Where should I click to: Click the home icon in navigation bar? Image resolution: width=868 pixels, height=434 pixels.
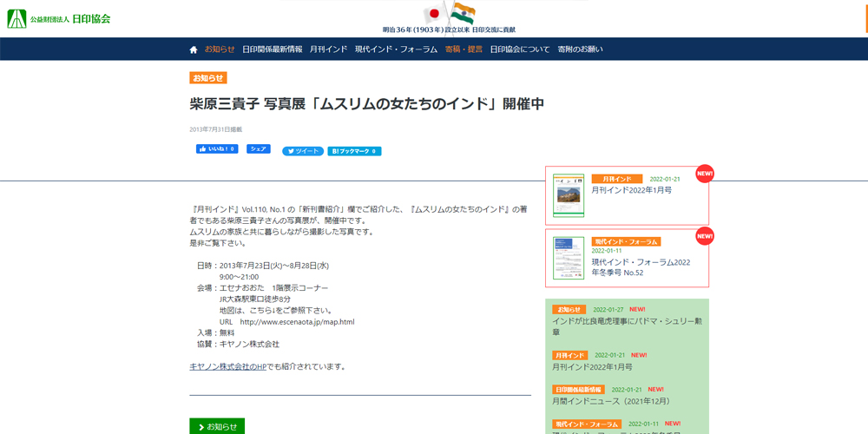(194, 49)
